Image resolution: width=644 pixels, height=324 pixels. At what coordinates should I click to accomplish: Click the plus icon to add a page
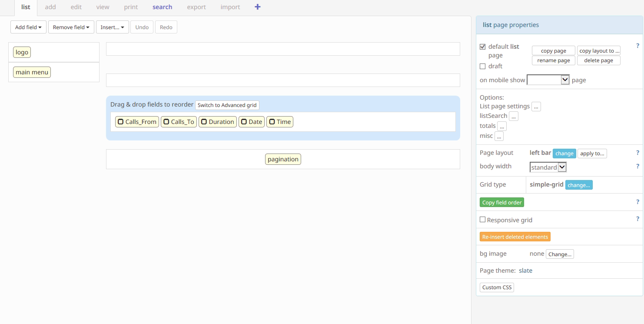(257, 7)
